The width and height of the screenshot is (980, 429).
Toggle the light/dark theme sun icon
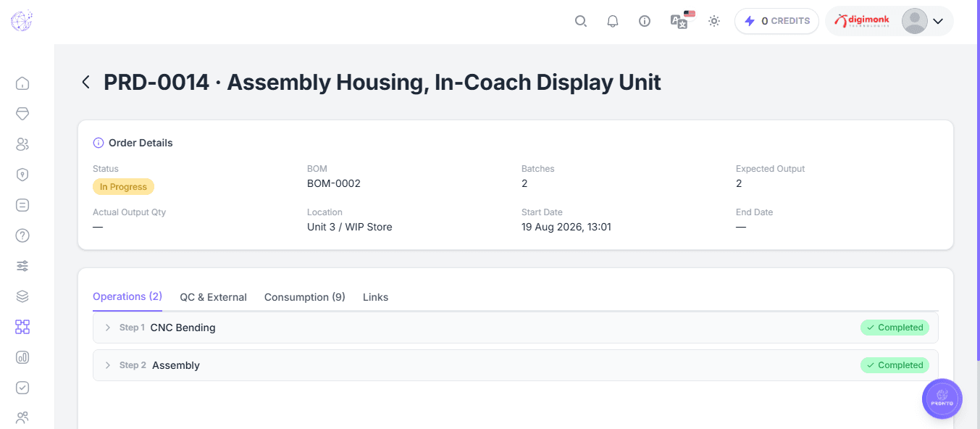tap(714, 21)
